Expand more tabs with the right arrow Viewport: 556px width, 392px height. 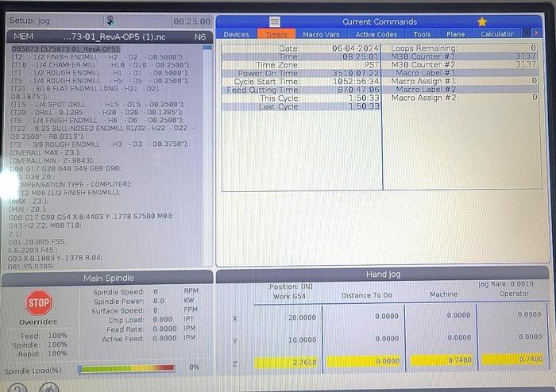pyautogui.click(x=525, y=34)
